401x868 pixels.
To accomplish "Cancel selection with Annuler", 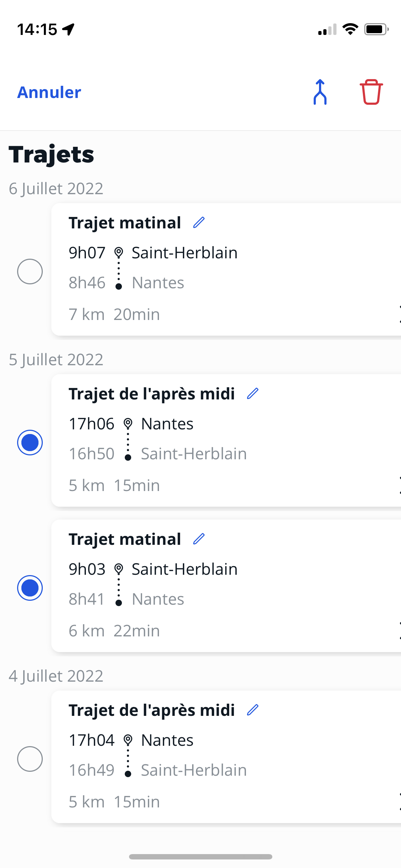I will pos(49,92).
